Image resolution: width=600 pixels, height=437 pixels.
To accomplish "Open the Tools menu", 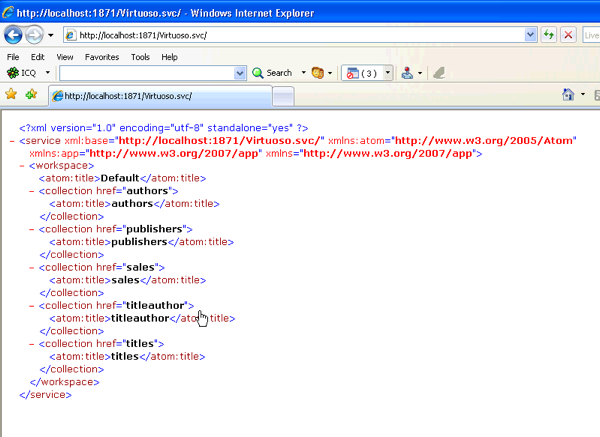I will (140, 57).
